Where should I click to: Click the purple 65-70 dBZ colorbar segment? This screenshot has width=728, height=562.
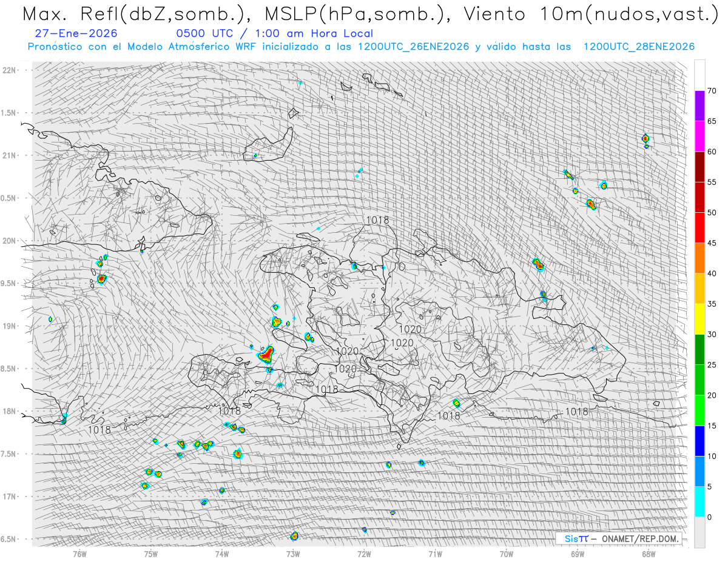tap(699, 106)
